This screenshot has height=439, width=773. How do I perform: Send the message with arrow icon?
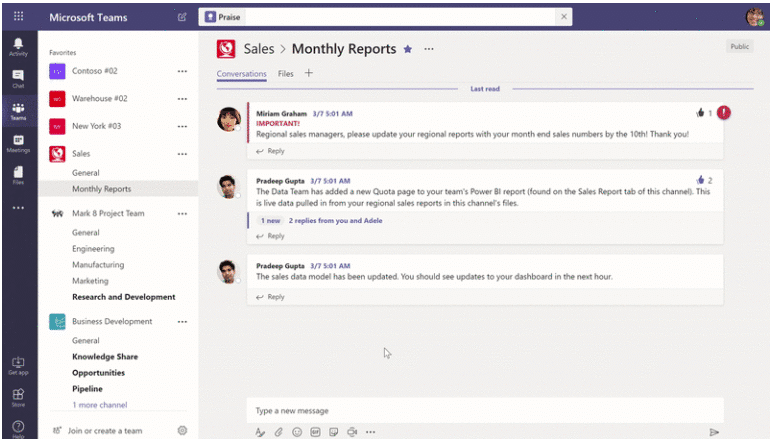[714, 432]
